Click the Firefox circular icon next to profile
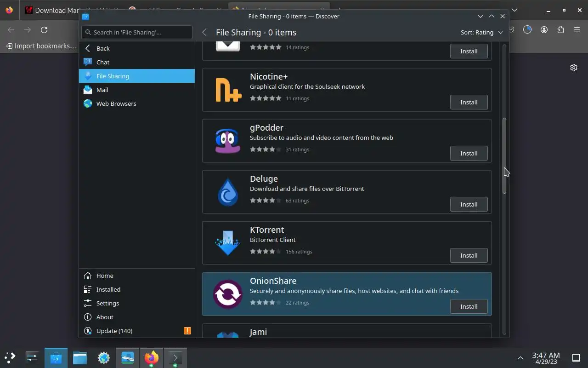Viewport: 588px width, 368px height. [x=527, y=30]
